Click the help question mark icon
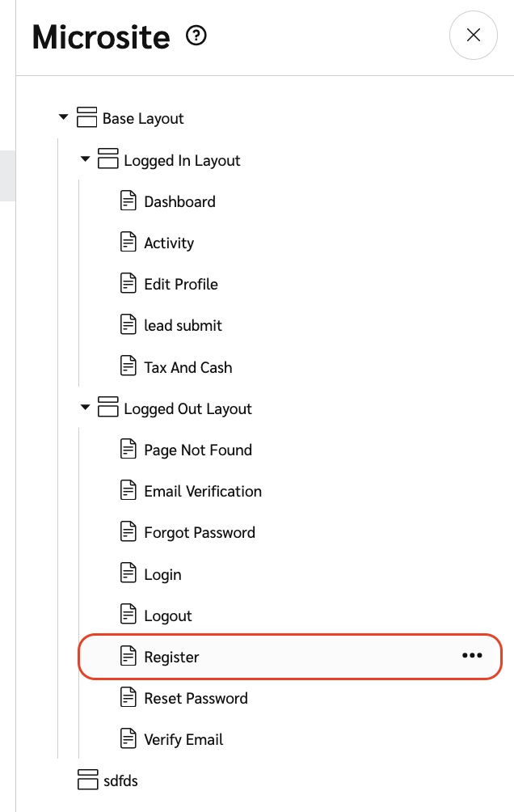The image size is (514, 812). 196,36
